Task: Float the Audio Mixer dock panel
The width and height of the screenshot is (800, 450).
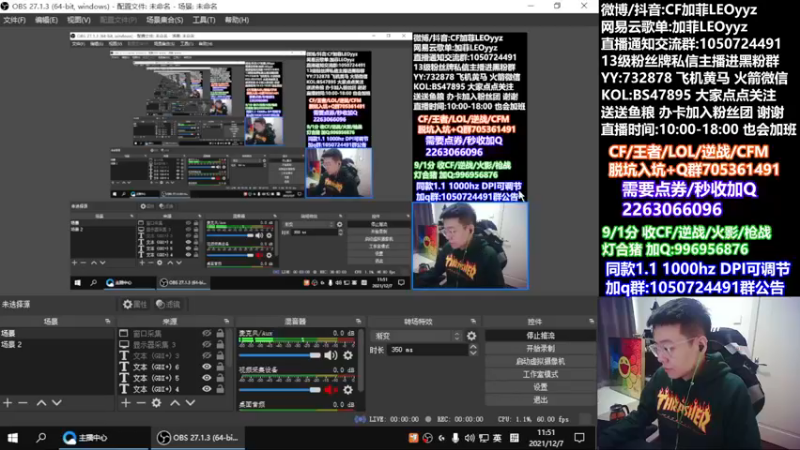Action: [x=359, y=321]
